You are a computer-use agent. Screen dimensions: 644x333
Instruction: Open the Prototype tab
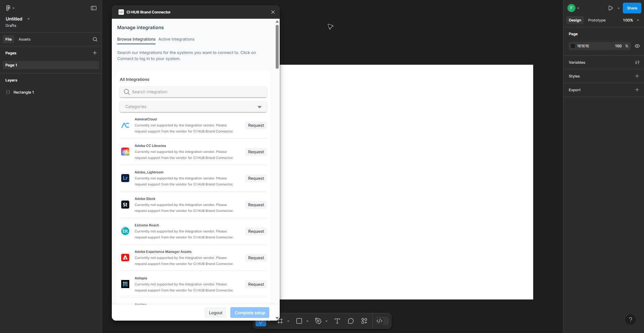(596, 20)
